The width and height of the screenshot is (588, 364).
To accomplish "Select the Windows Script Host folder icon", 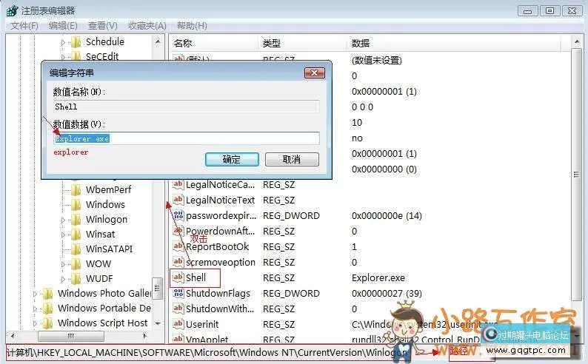I will click(x=47, y=323).
